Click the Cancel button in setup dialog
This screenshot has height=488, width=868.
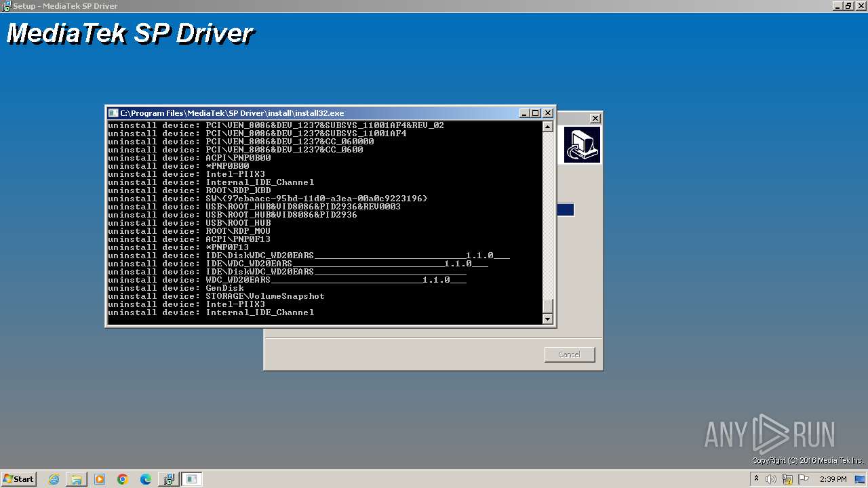coord(570,354)
